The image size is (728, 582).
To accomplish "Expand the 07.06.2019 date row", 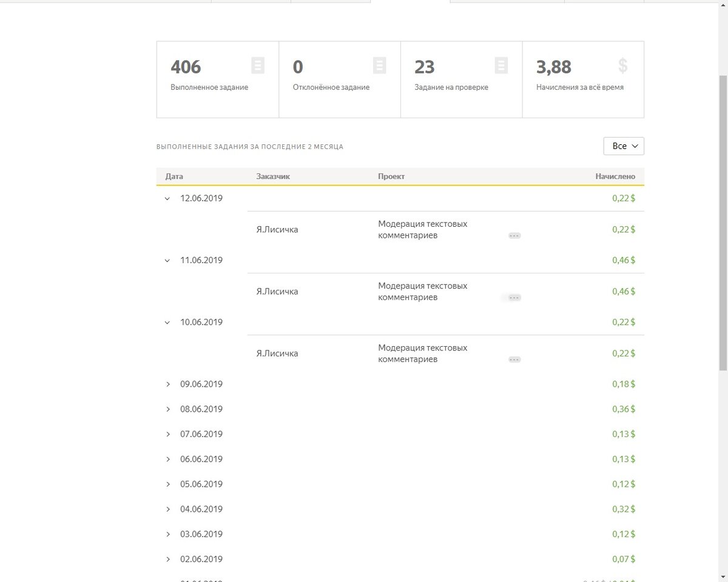I will click(x=168, y=434).
